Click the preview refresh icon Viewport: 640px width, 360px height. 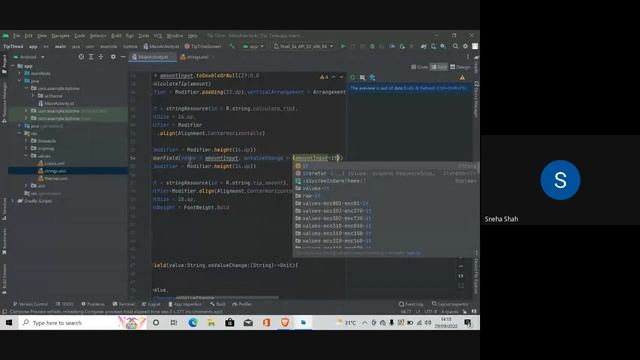[x=353, y=77]
